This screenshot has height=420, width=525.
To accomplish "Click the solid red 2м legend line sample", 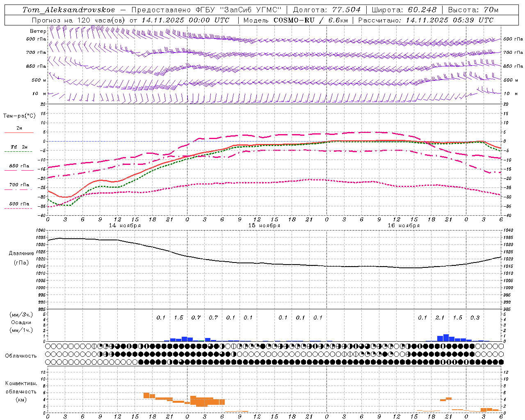I will click(x=19, y=133).
